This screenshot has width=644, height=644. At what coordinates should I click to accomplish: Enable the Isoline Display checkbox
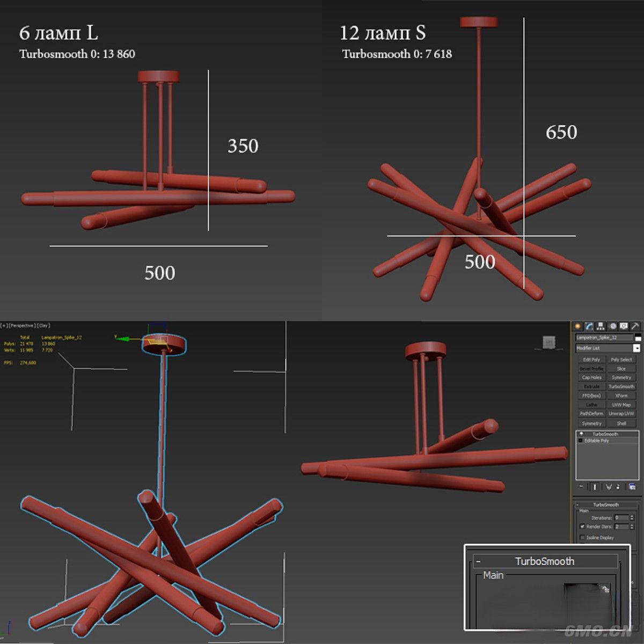(x=582, y=537)
